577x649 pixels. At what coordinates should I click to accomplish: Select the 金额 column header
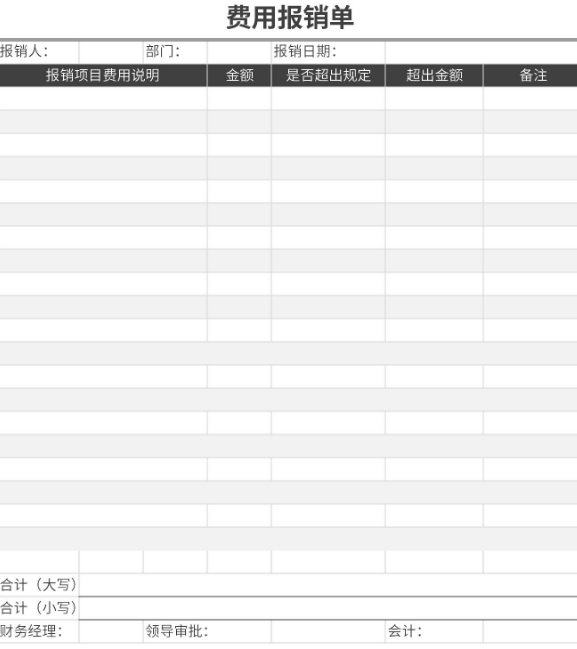coord(239,75)
